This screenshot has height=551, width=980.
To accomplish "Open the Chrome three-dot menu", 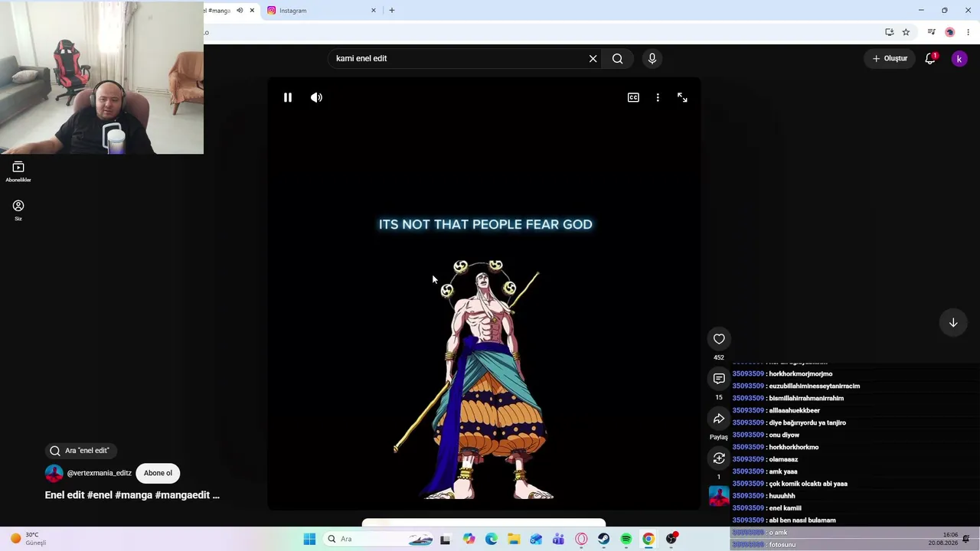I will coord(968,32).
